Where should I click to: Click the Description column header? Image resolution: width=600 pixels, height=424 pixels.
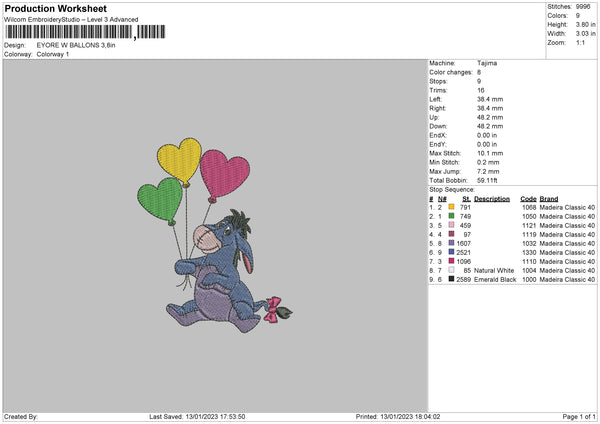[491, 199]
